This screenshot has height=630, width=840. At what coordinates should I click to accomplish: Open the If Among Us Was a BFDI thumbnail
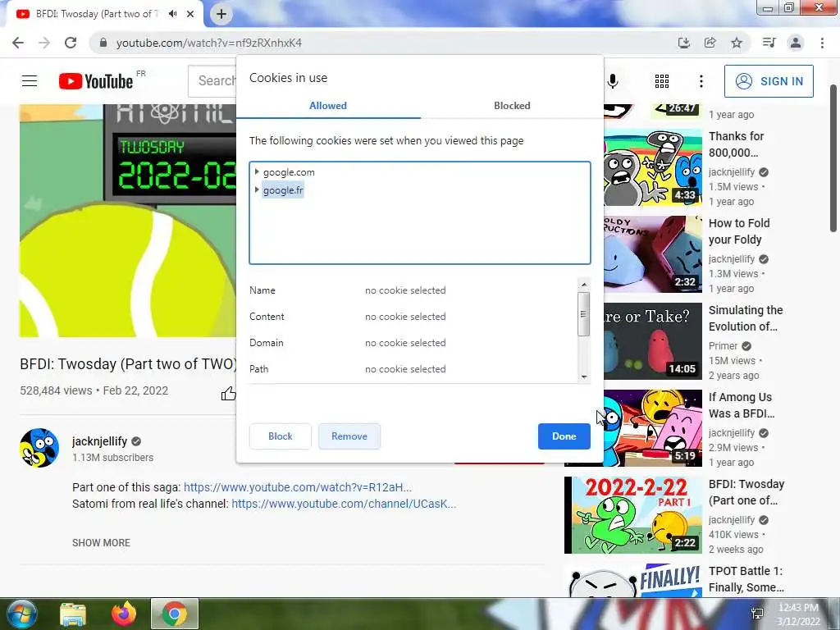tap(652, 427)
